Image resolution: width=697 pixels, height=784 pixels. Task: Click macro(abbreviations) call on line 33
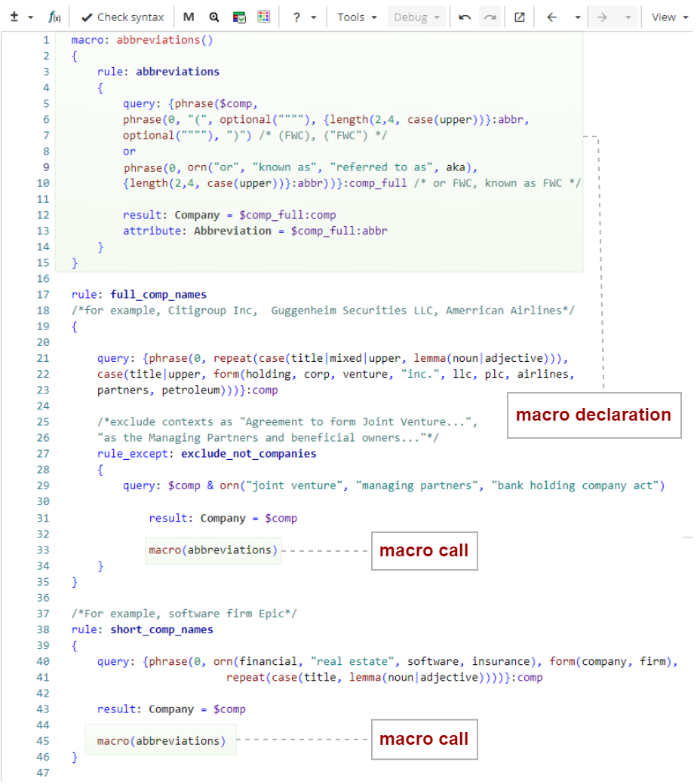[213, 550]
